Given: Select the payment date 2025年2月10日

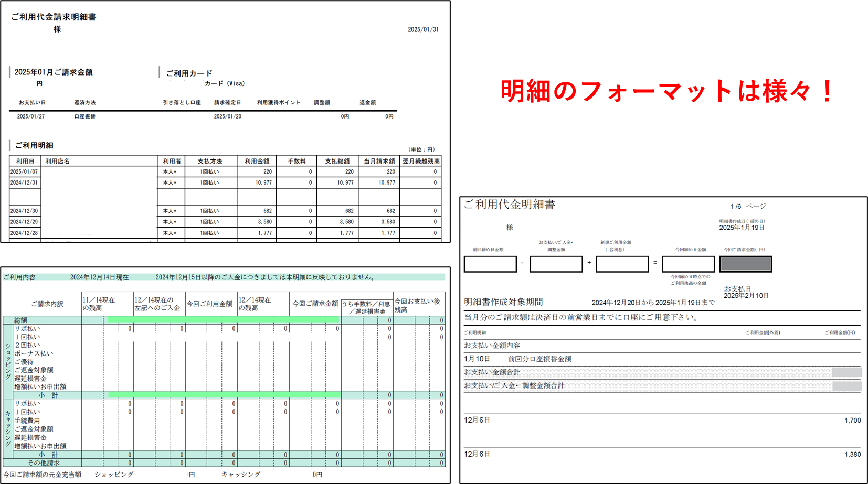Looking at the screenshot, I should tap(746, 296).
